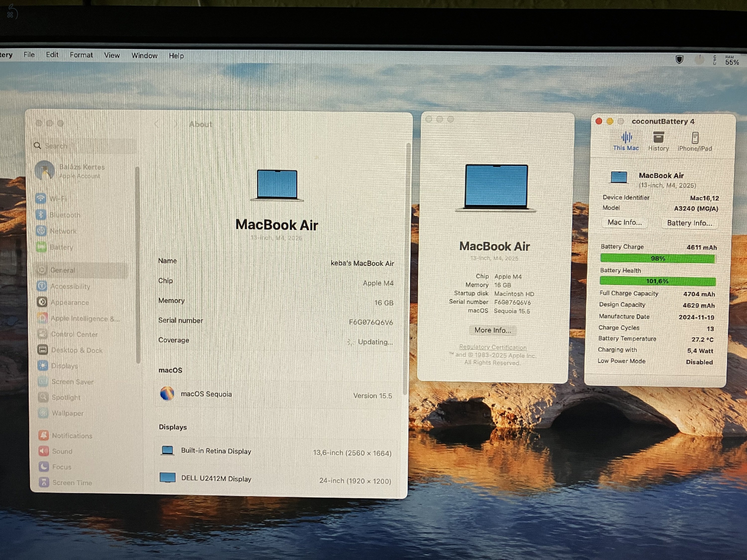This screenshot has width=747, height=560.
Task: Open the Regulatory Certification link
Action: tap(493, 347)
